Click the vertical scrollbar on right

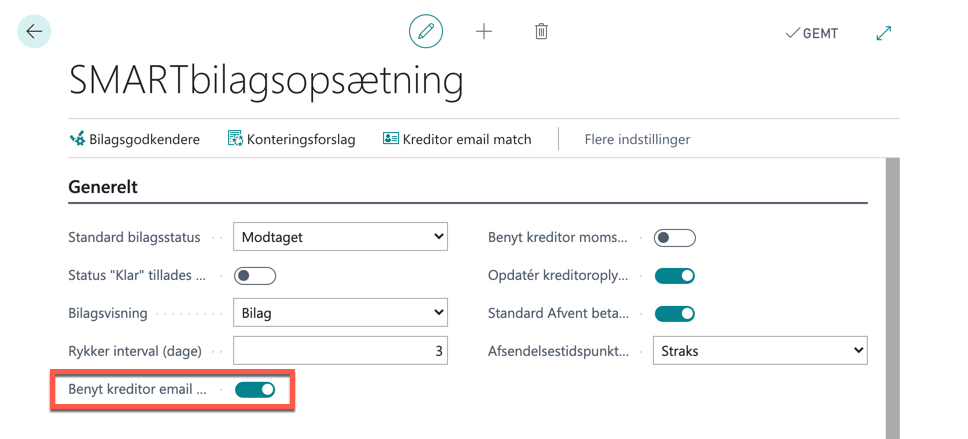click(893, 298)
